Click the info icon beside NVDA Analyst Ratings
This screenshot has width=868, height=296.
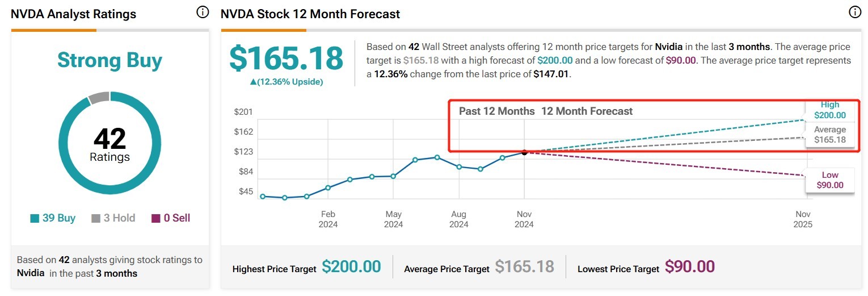pyautogui.click(x=203, y=12)
